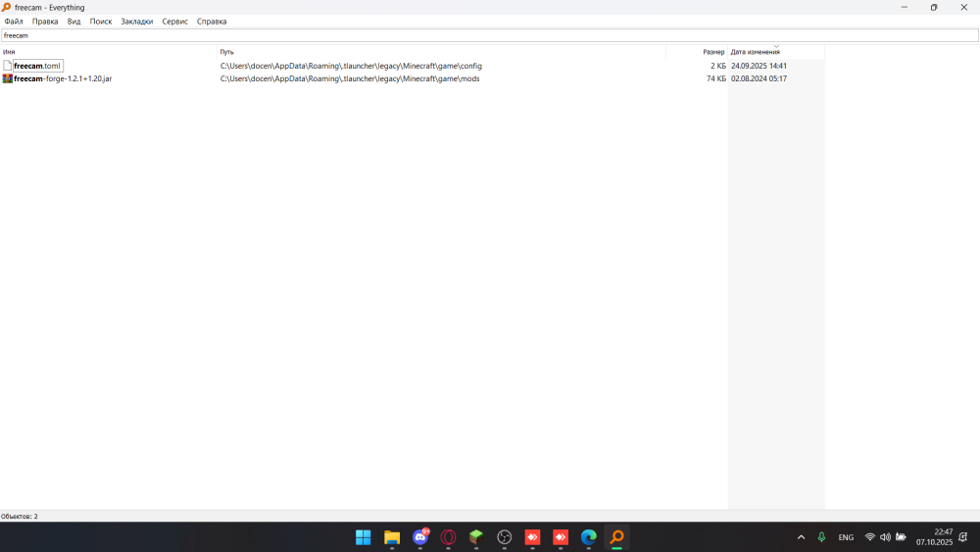The width and height of the screenshot is (980, 552).
Task: Click the Everything icon in the title bar
Action: point(6,8)
